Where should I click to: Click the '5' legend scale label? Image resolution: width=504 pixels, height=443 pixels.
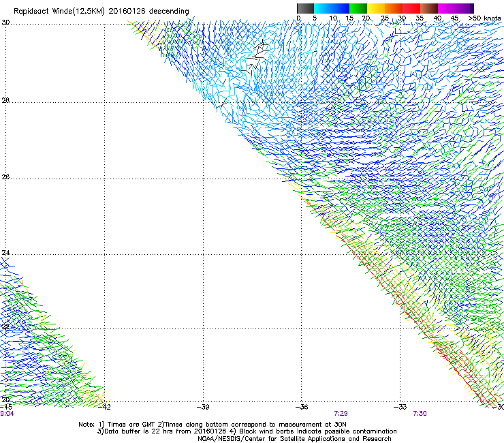click(x=315, y=18)
